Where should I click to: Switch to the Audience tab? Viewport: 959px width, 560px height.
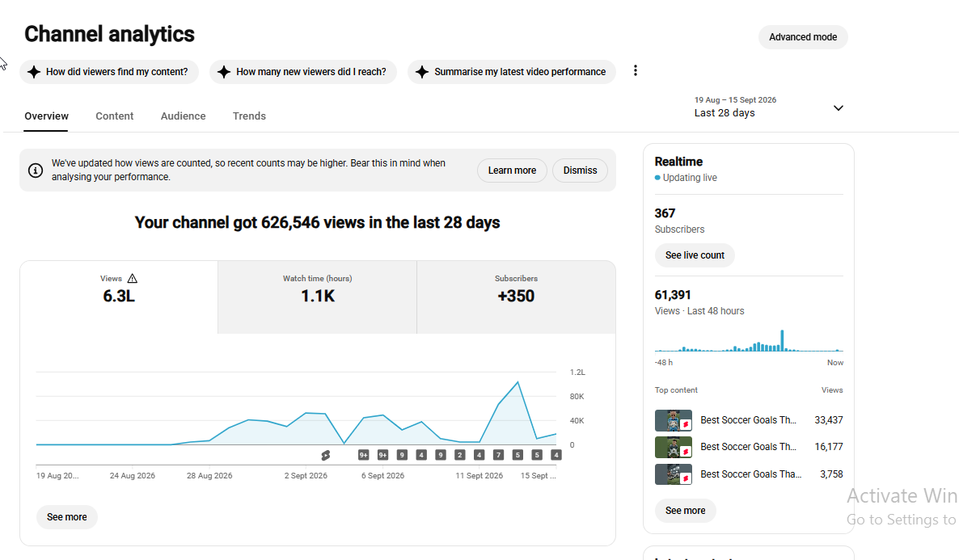183,116
